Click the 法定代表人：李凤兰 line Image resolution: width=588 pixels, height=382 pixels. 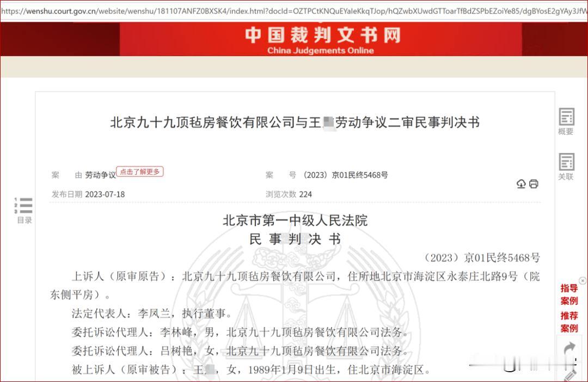pyautogui.click(x=152, y=313)
